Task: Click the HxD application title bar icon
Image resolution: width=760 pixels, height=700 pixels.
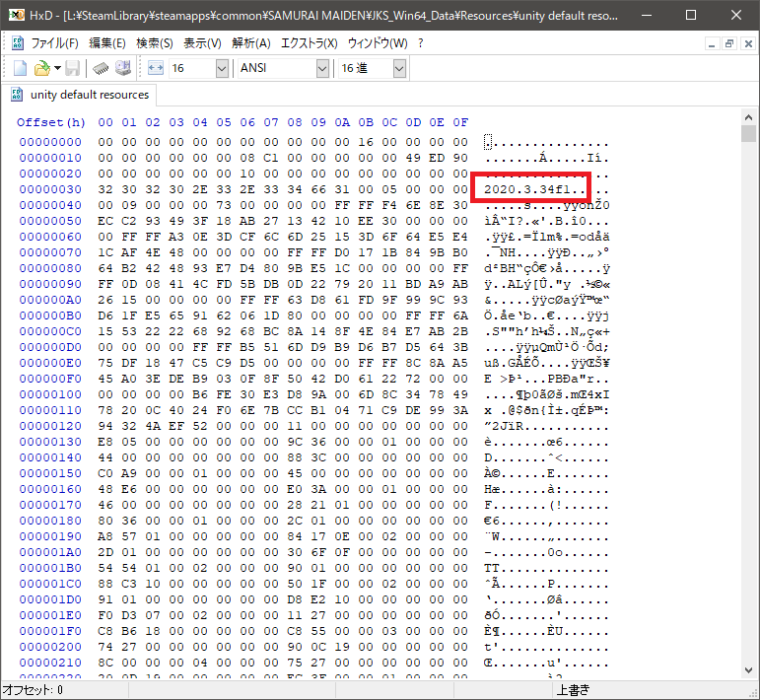Action: 17,15
